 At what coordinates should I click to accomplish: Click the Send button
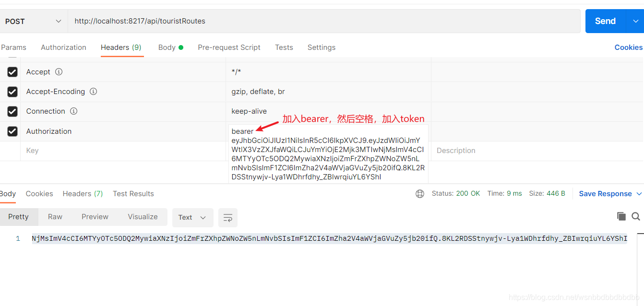[x=606, y=21]
